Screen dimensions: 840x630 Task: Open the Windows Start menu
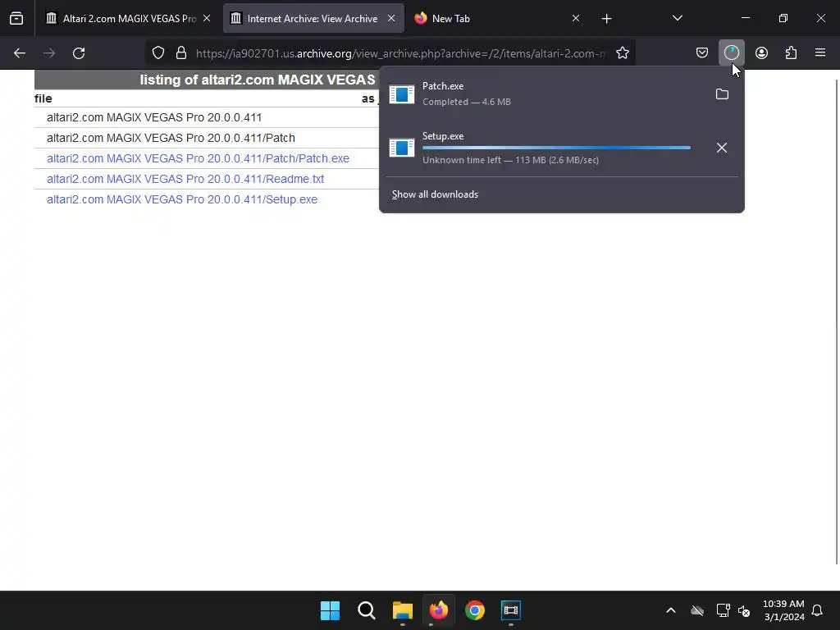click(330, 610)
